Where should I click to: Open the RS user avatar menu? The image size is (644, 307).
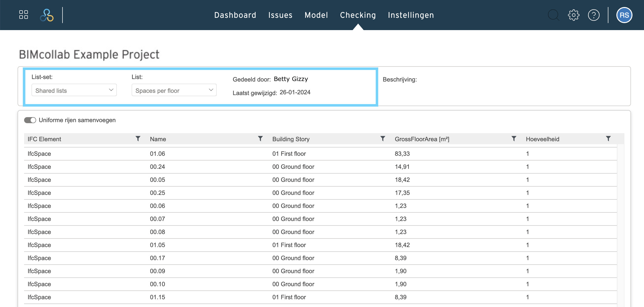(x=624, y=15)
